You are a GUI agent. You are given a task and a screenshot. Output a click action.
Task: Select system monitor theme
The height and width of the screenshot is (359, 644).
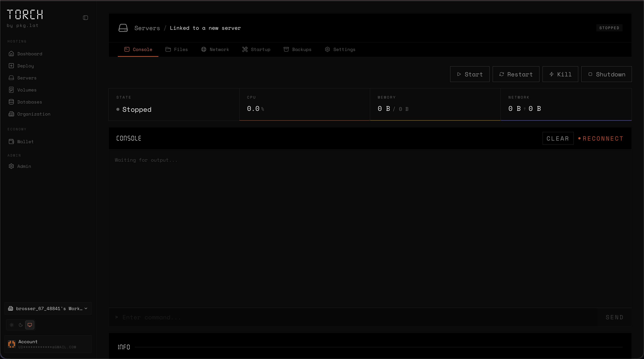point(30,325)
